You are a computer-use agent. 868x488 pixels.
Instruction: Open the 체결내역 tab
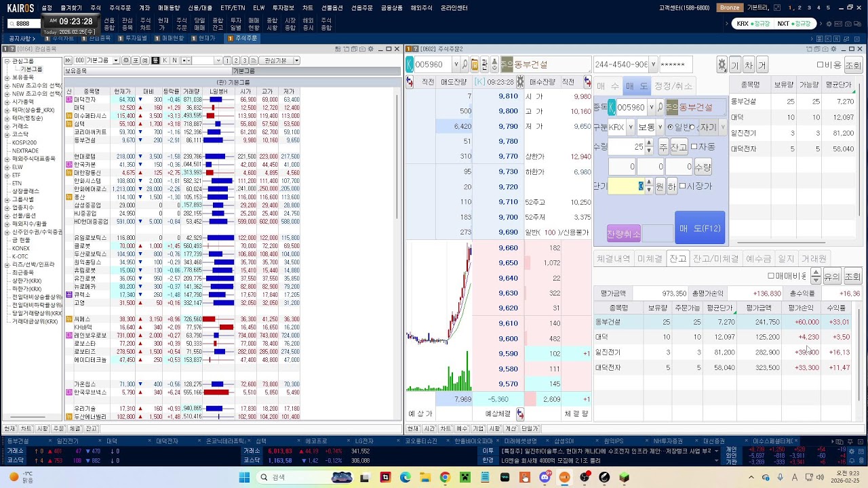click(x=613, y=259)
